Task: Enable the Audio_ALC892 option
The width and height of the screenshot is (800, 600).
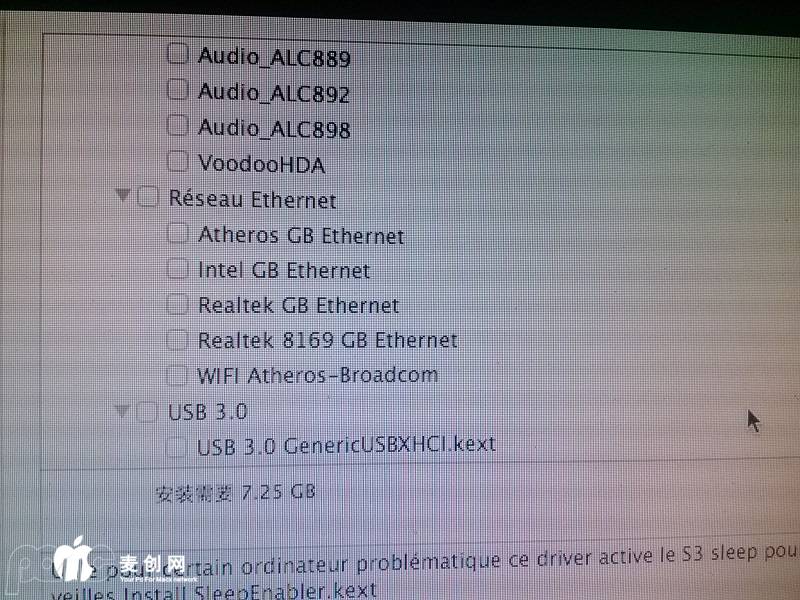Action: [x=178, y=89]
